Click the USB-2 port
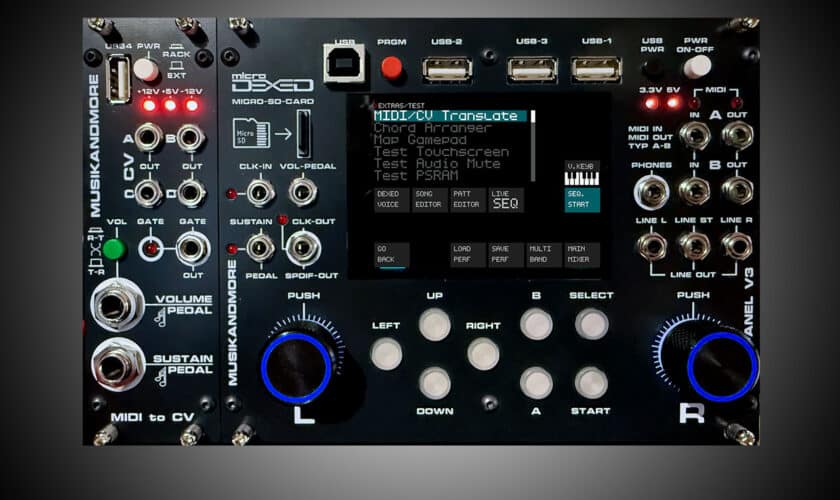This screenshot has height=500, width=840. click(x=447, y=70)
